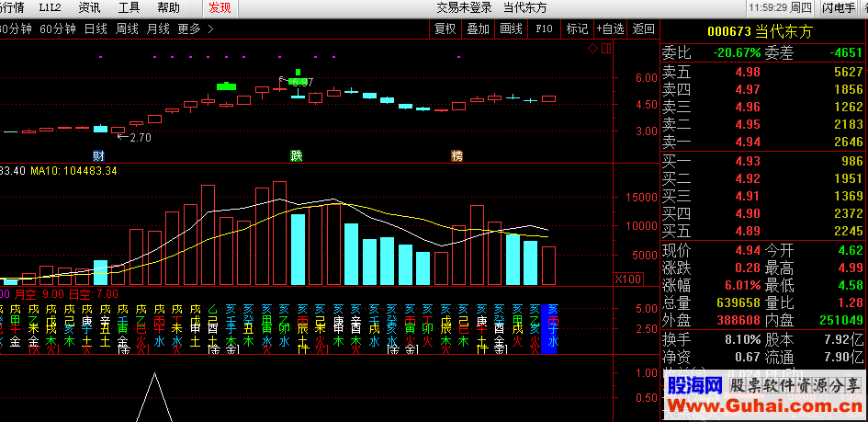The image size is (868, 422).
Task: Select the 买四 4.90 order row
Action: click(763, 214)
